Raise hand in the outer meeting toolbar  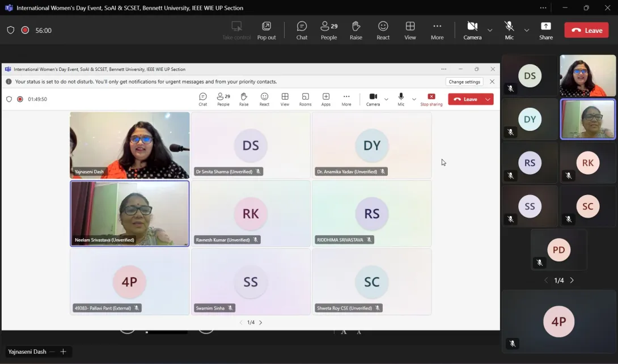(356, 31)
